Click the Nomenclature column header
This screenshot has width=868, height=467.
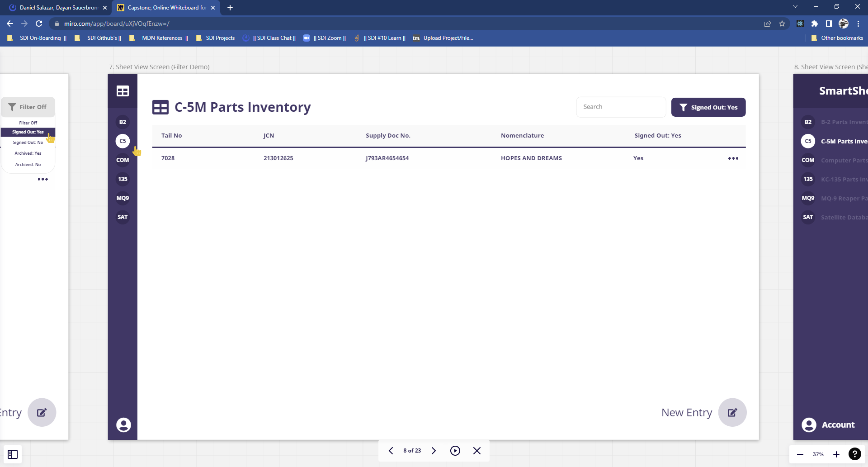[522, 135]
